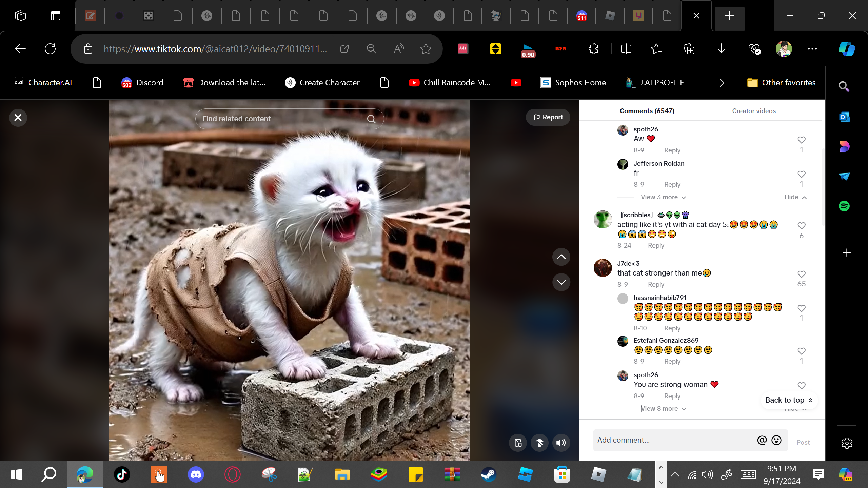Click Back to top button
The image size is (868, 488).
[789, 400]
